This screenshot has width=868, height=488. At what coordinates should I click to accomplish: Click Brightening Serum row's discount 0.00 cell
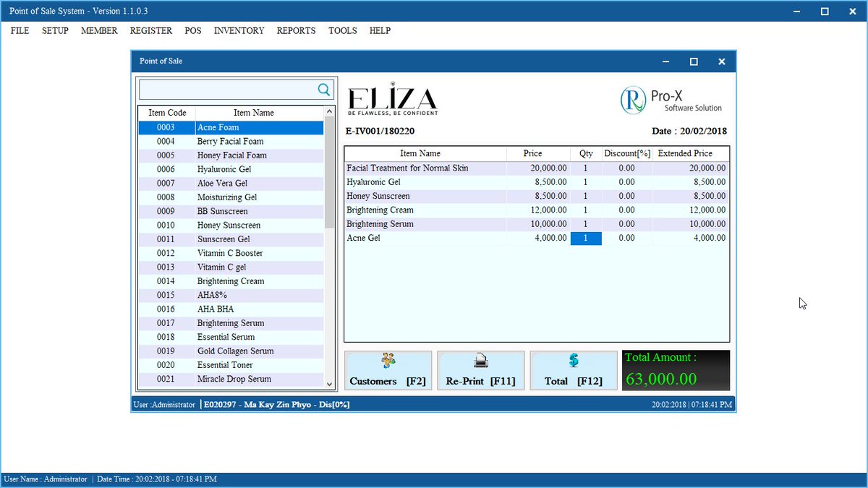click(x=627, y=224)
